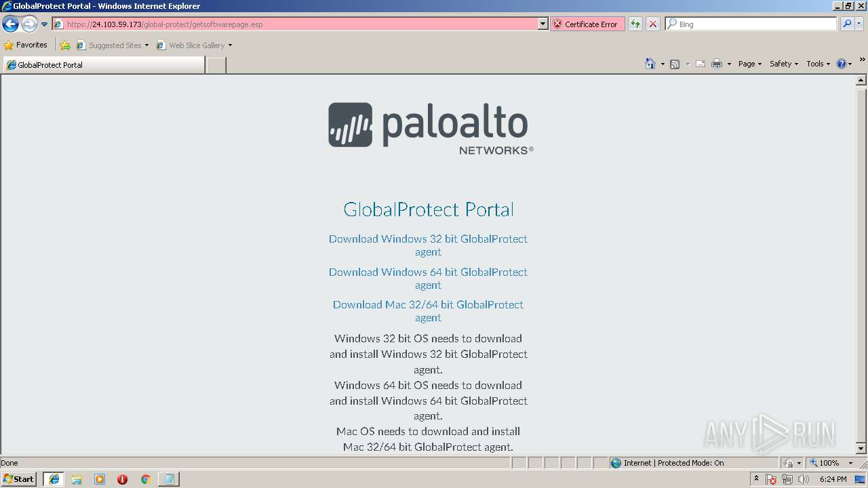This screenshot has width=868, height=488.
Task: Open the recent pages dropdown arrow
Action: coord(45,24)
